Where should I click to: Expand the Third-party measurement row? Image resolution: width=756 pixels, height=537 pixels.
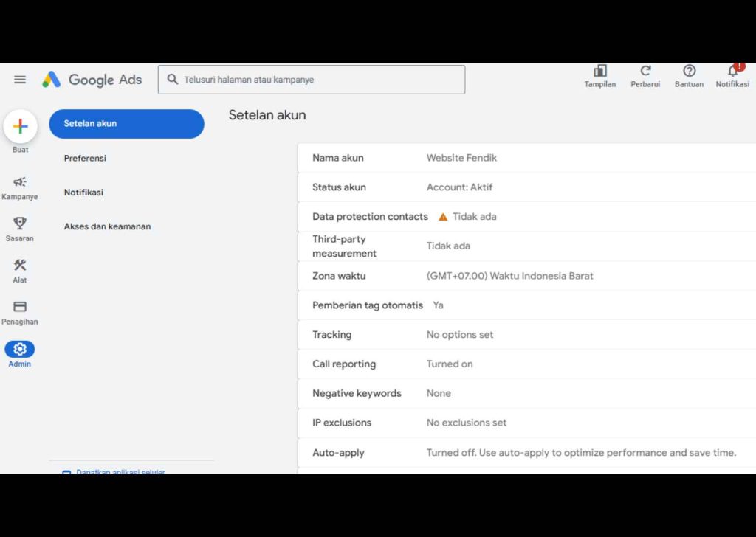pyautogui.click(x=526, y=246)
